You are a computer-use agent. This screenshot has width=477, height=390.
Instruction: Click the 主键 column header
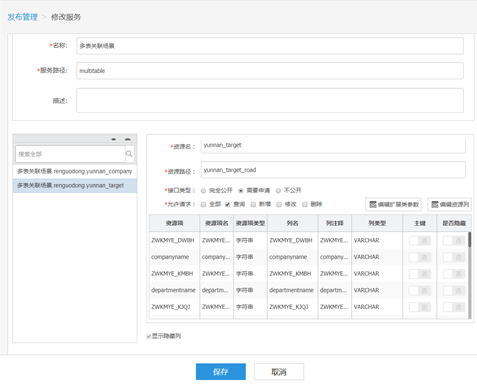420,223
